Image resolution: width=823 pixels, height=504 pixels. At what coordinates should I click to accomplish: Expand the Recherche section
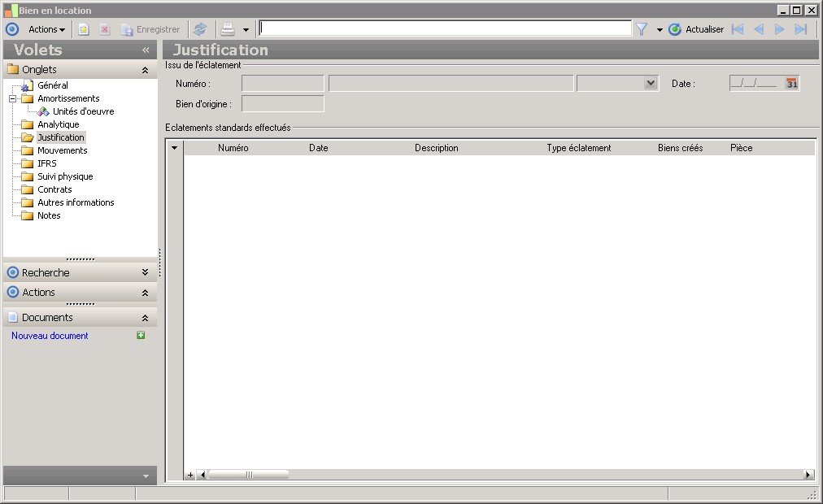pos(145,272)
